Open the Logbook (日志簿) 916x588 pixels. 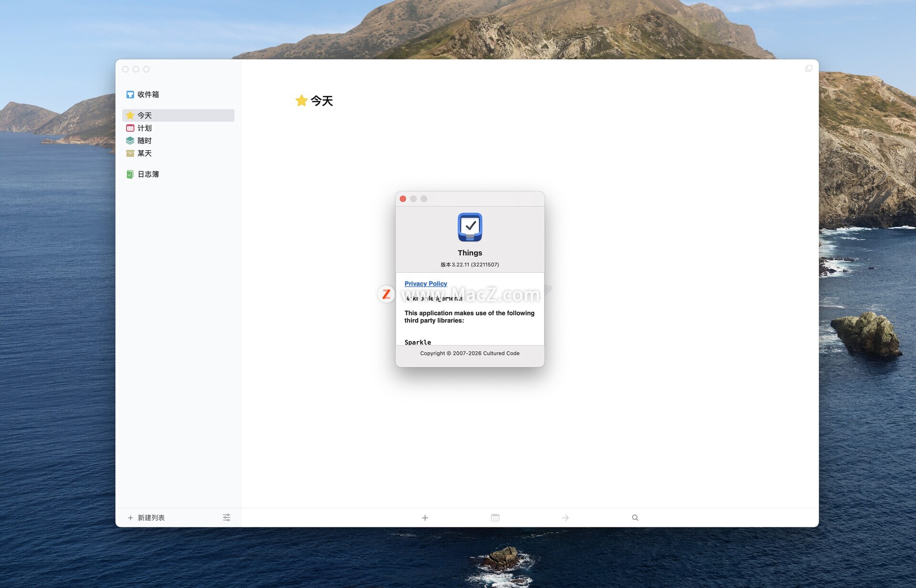coord(147,174)
